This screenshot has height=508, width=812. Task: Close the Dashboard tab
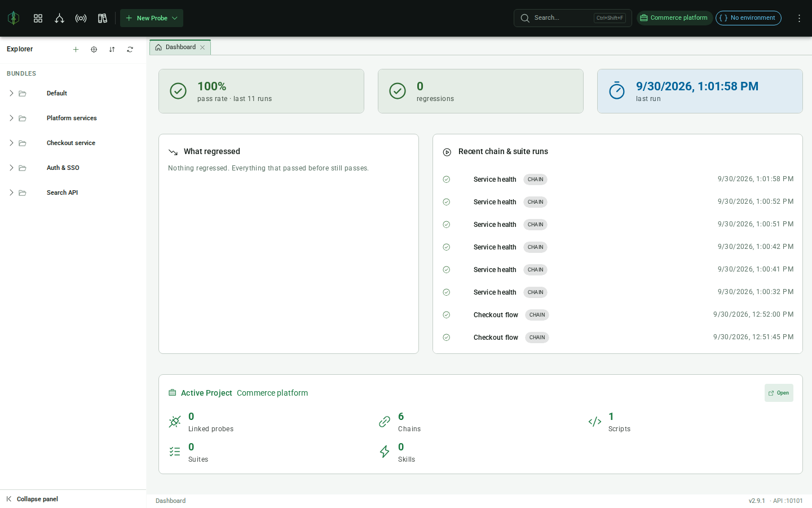coord(202,47)
